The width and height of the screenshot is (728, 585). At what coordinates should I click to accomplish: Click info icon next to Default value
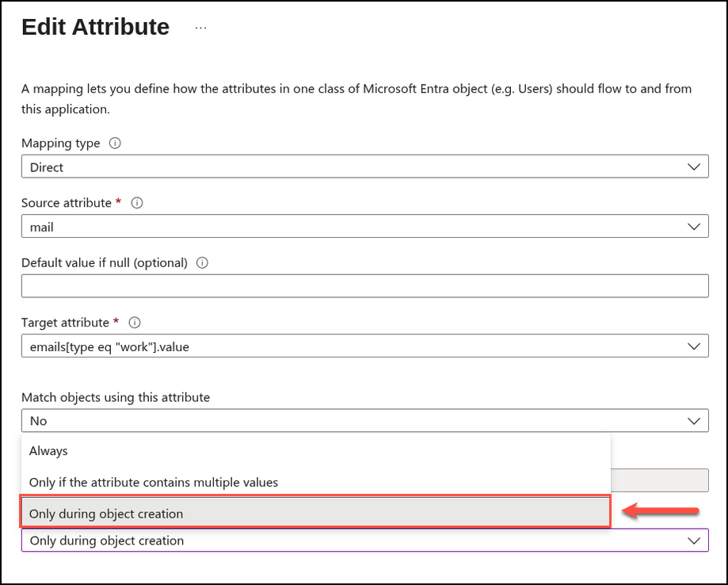[x=202, y=262]
